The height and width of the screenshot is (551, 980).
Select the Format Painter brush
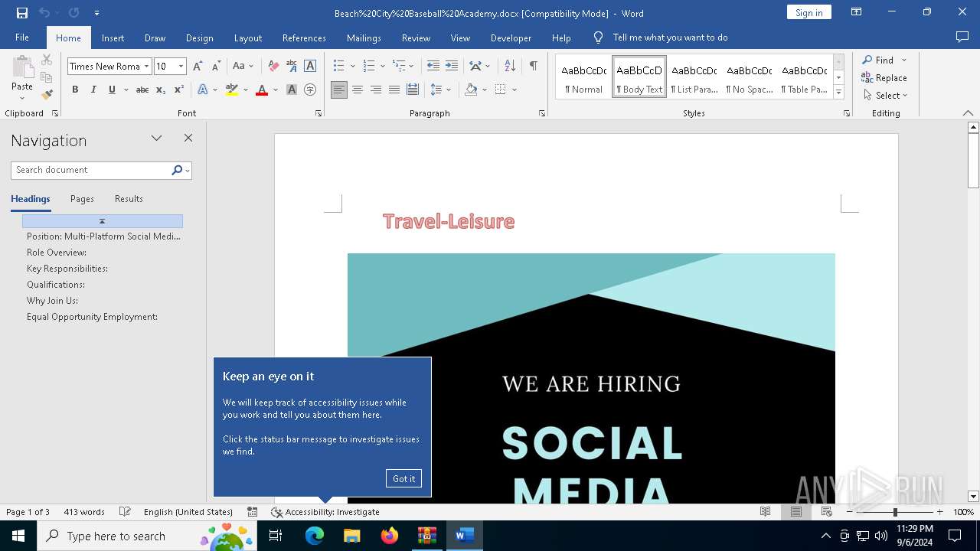[47, 95]
